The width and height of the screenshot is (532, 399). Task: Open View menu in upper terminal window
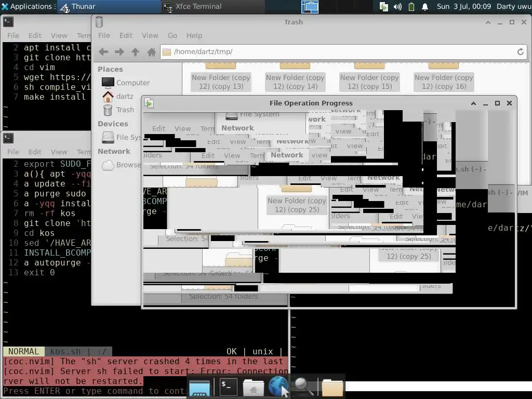click(x=59, y=36)
